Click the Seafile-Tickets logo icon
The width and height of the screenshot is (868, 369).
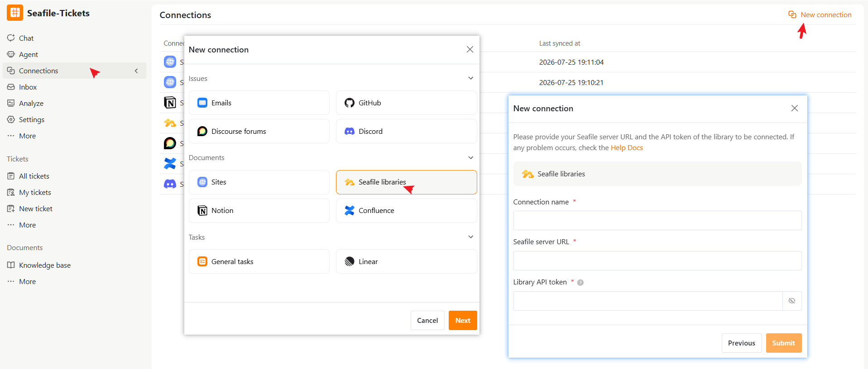click(15, 13)
